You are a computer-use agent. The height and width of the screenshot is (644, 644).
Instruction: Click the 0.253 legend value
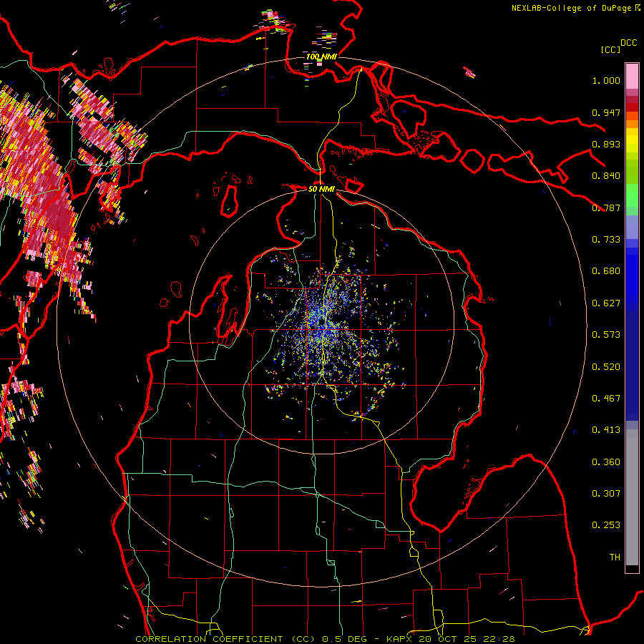[606, 525]
